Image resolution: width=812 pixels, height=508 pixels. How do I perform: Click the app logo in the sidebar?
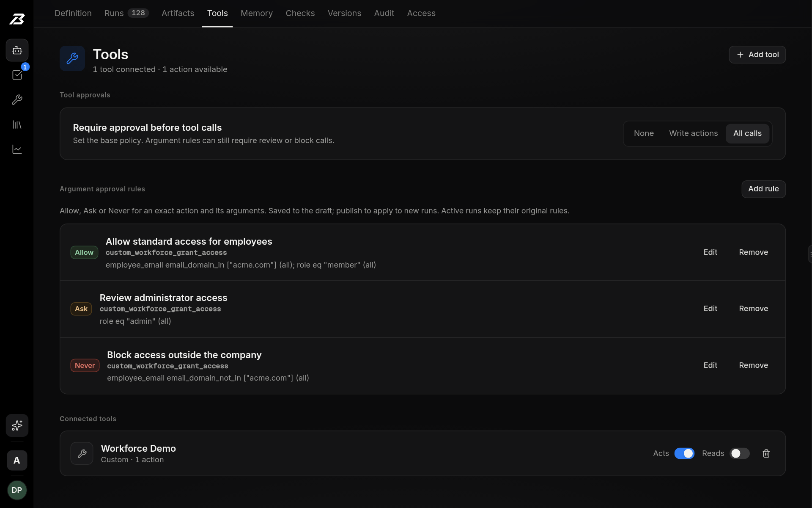coord(17,19)
